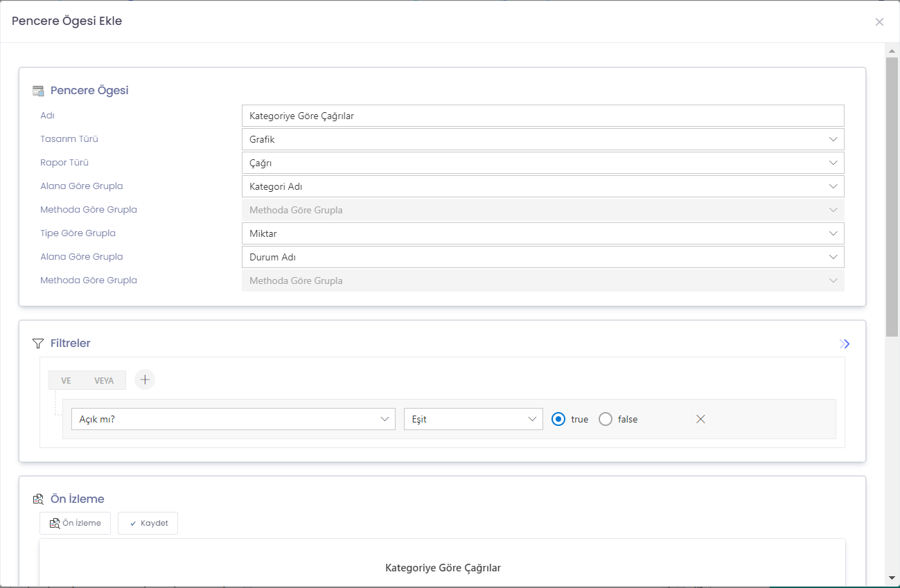
Task: Add a filter with the plus icon
Action: [144, 380]
